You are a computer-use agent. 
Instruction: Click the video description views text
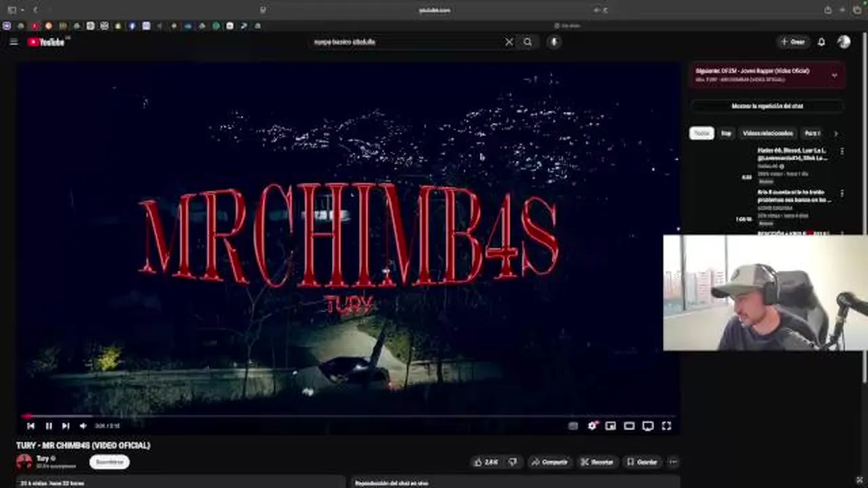52,483
